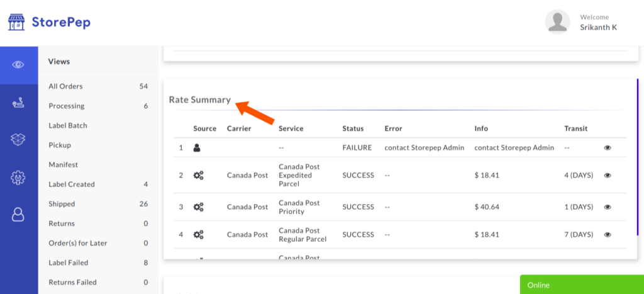The width and height of the screenshot is (644, 294).
Task: Click the StorePep storefront logo icon
Action: pos(16,22)
